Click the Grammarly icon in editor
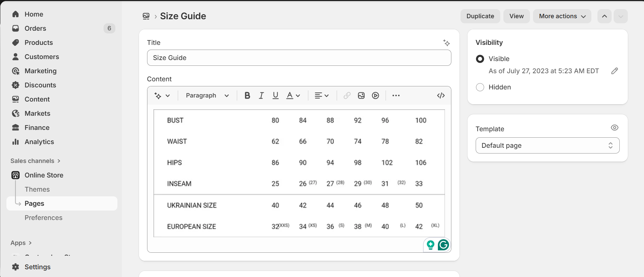The image size is (644, 277). click(443, 245)
